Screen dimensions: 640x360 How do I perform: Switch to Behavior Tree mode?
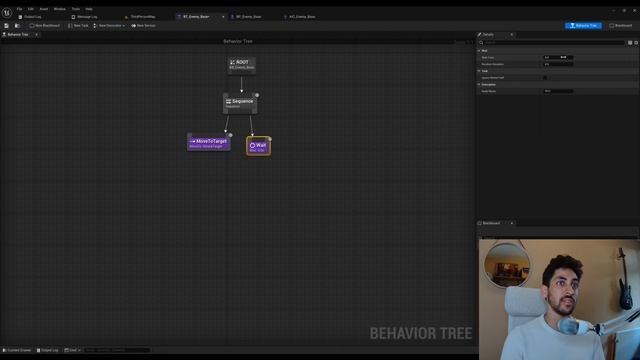[583, 26]
